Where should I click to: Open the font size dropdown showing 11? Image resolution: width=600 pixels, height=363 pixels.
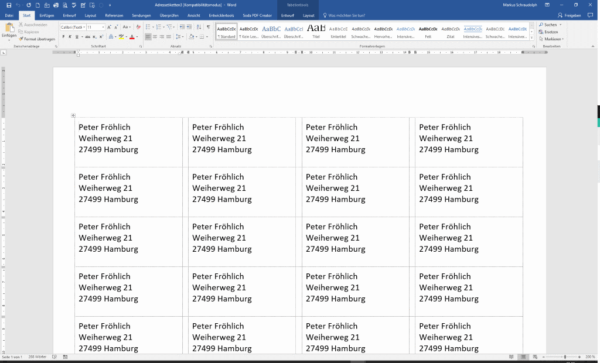103,27
